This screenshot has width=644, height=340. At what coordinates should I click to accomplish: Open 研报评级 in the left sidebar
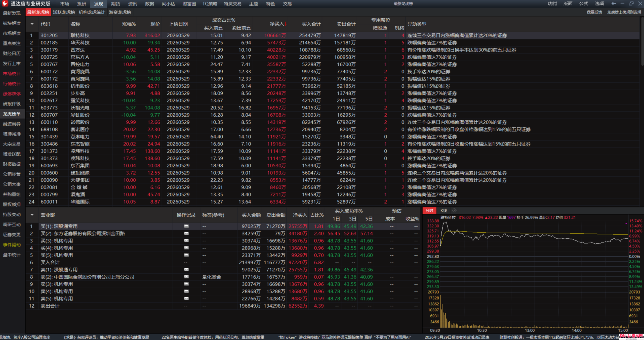[12, 104]
